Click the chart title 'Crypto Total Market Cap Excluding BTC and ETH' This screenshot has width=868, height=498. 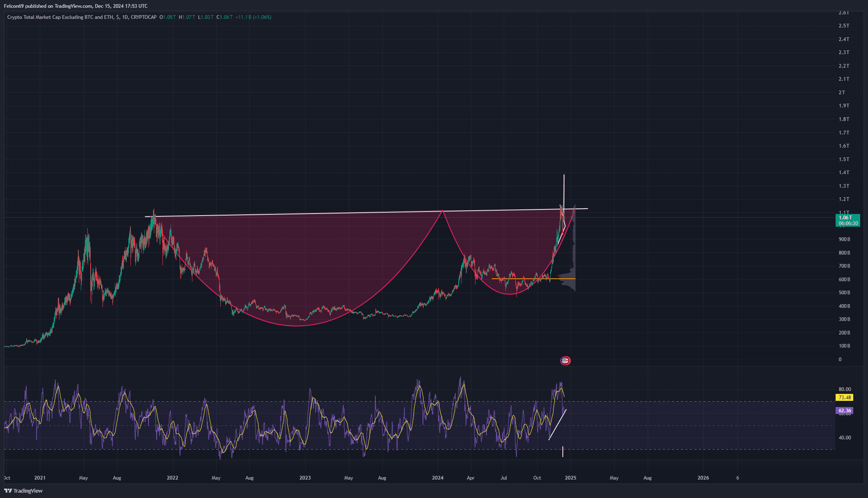coord(61,17)
